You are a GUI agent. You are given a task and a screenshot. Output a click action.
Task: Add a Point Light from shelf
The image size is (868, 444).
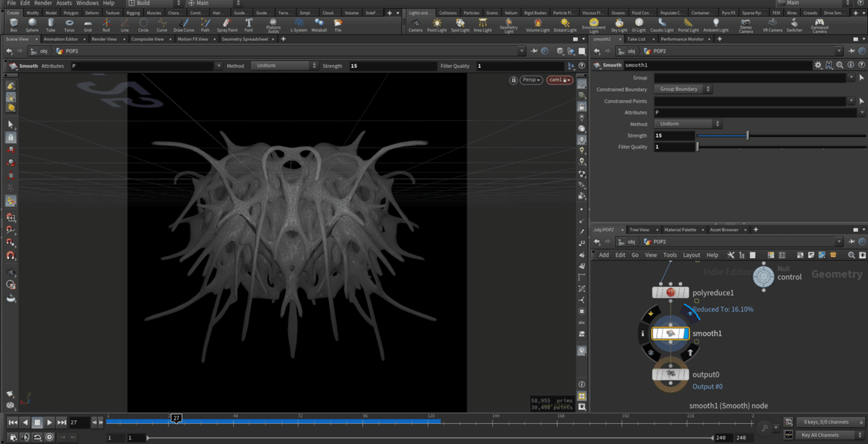coord(437,25)
